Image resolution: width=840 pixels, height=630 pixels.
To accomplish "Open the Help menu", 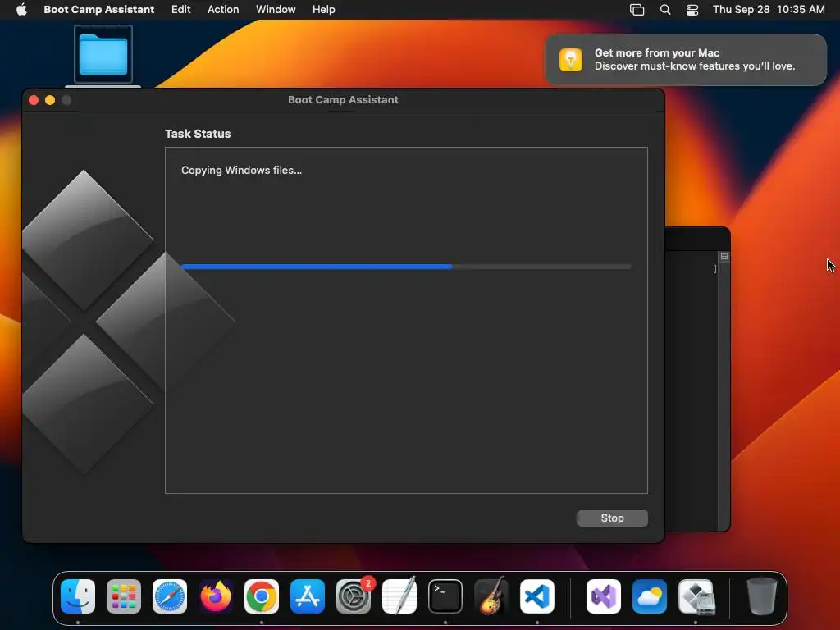I will point(323,9).
